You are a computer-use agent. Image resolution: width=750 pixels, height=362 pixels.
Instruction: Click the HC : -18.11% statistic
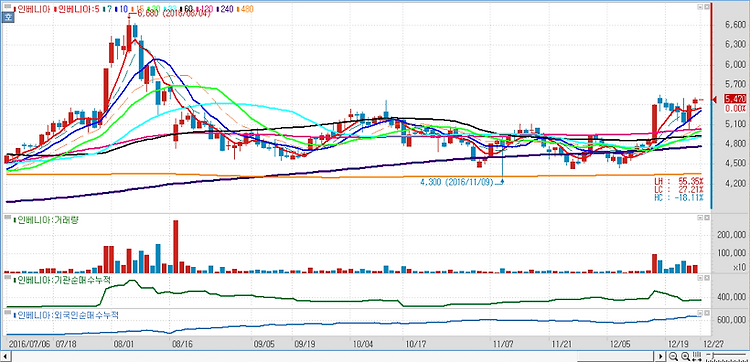click(x=679, y=197)
